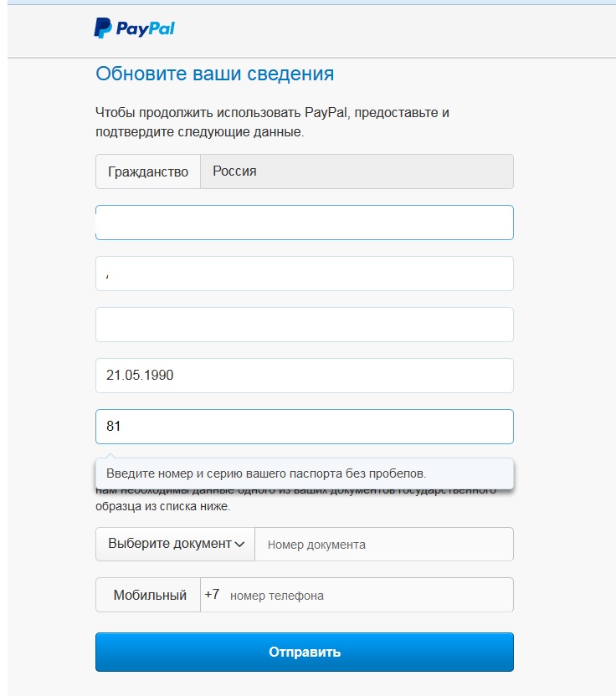This screenshot has height=696, width=616.
Task: Click the date field showing 21.05.1990
Action: click(x=304, y=376)
